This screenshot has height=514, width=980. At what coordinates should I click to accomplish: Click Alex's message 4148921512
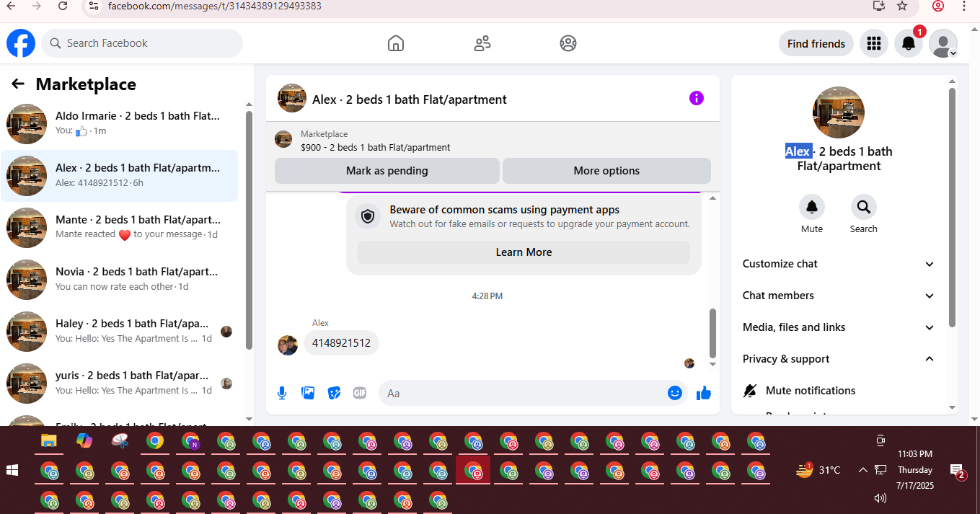(341, 343)
